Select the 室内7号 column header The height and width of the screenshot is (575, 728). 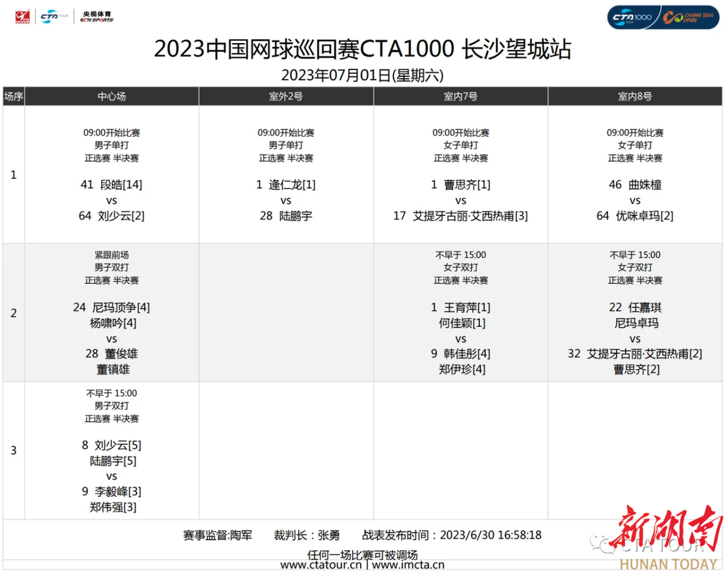click(x=460, y=96)
